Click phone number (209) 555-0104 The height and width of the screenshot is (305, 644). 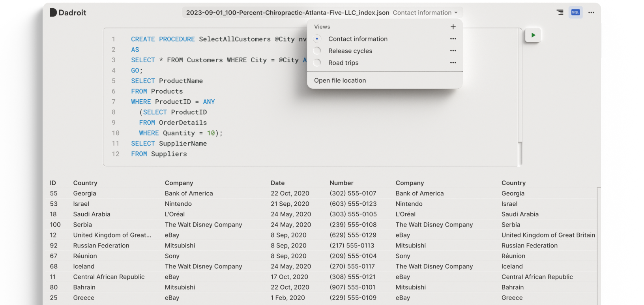(353, 256)
